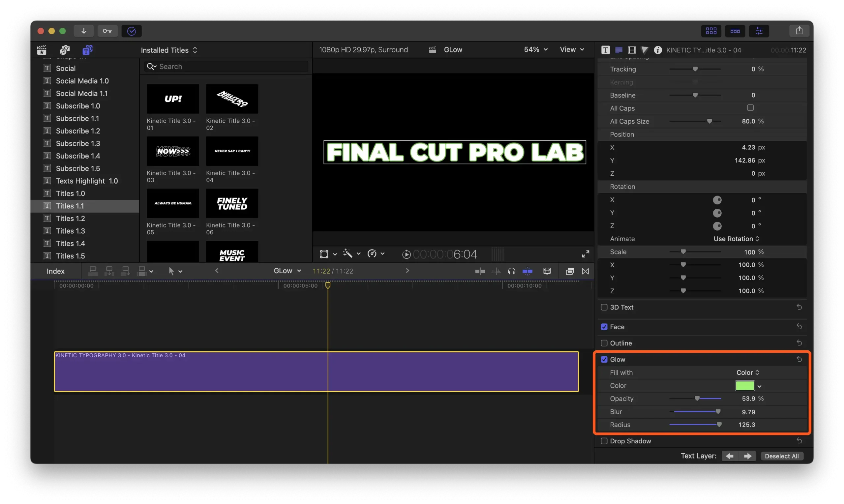Click the connect clip to primary storyline icon
This screenshot has height=504, width=844.
pos(93,271)
